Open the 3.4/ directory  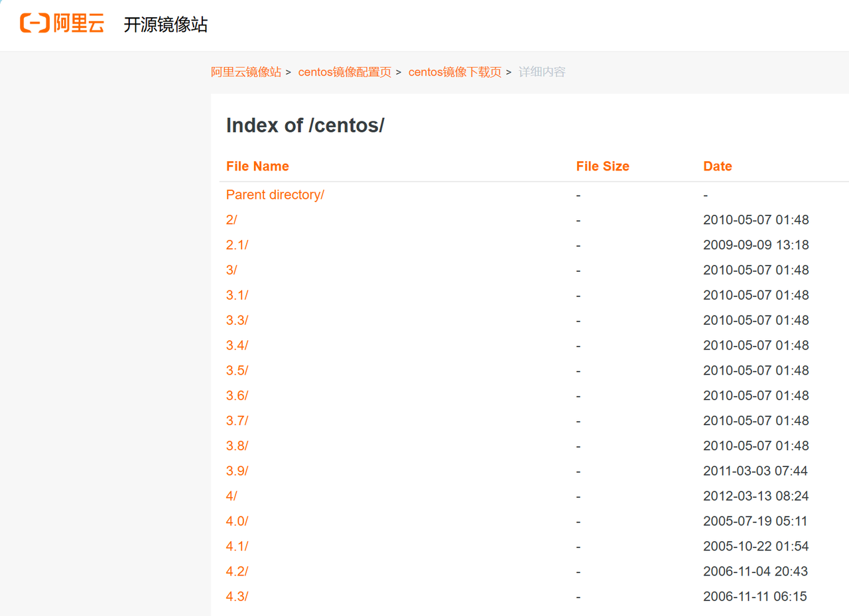[x=237, y=345]
